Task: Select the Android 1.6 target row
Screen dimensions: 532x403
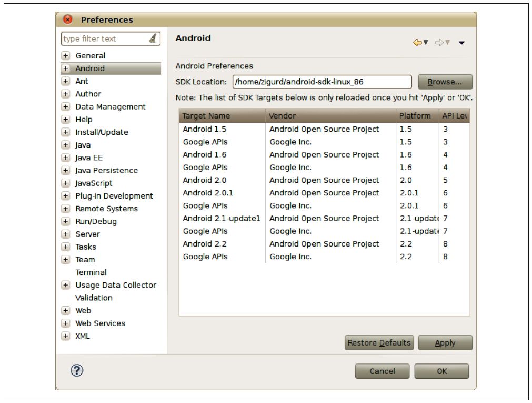Action: pyautogui.click(x=324, y=154)
